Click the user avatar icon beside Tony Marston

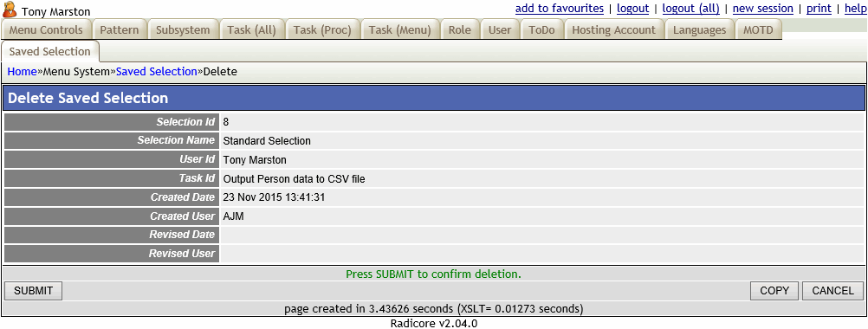(x=10, y=10)
